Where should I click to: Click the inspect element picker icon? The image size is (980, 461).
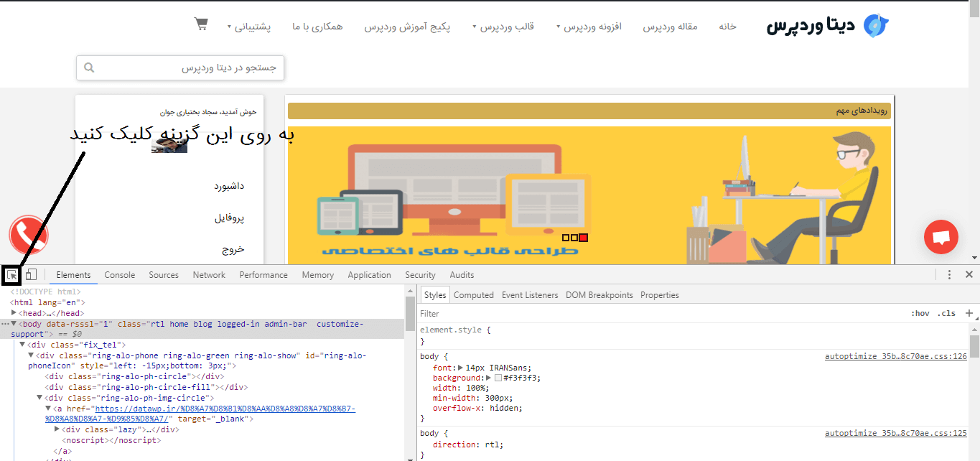tap(11, 275)
